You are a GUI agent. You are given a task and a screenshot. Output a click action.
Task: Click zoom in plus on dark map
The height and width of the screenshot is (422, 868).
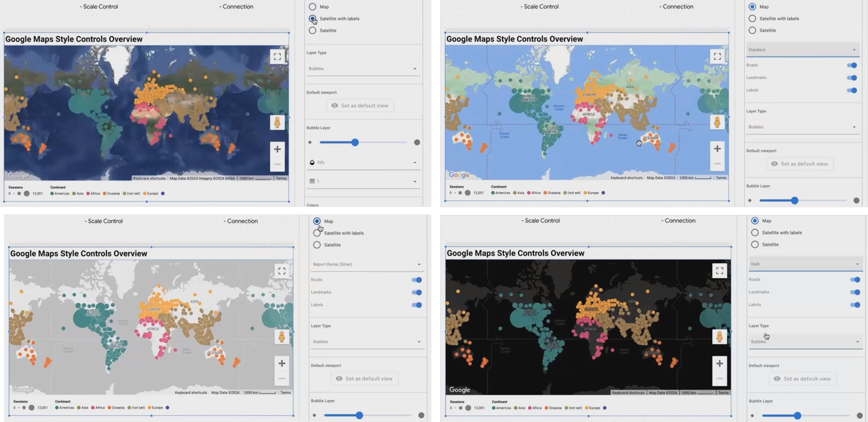pyautogui.click(x=719, y=364)
